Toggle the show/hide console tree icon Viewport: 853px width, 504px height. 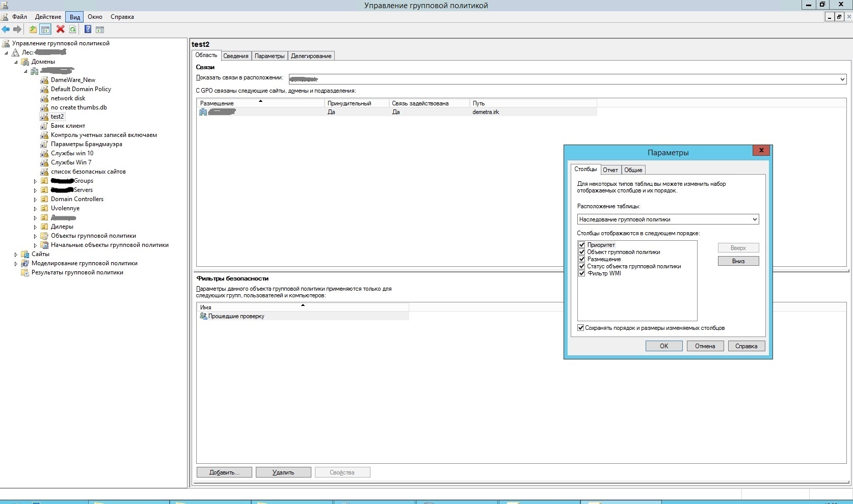tap(45, 30)
